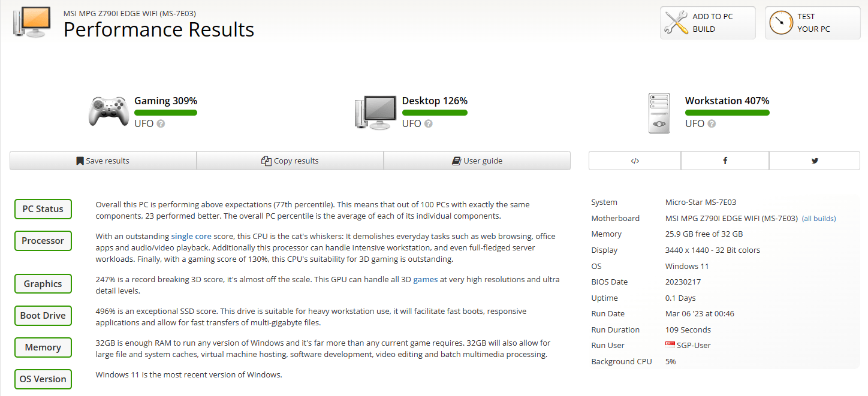The height and width of the screenshot is (396, 868).
Task: Click the Gaming controller icon
Action: [x=108, y=111]
